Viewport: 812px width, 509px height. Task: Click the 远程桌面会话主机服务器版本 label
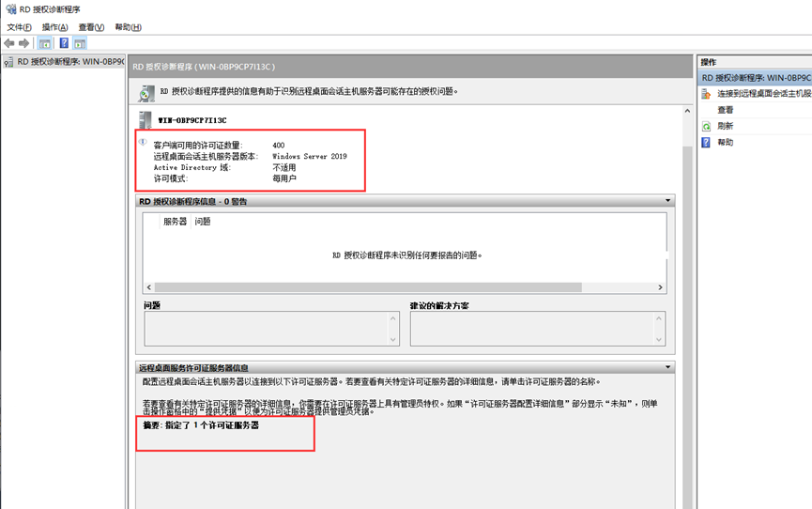[206, 156]
